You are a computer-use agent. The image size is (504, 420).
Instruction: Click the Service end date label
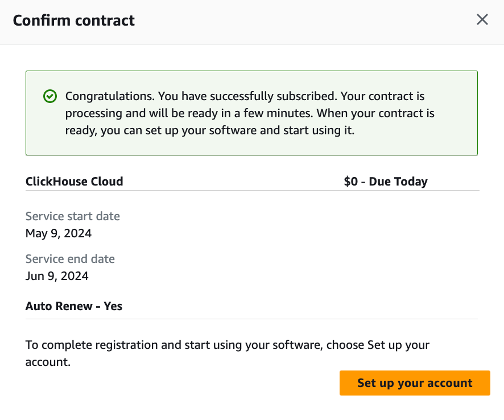pyautogui.click(x=70, y=259)
